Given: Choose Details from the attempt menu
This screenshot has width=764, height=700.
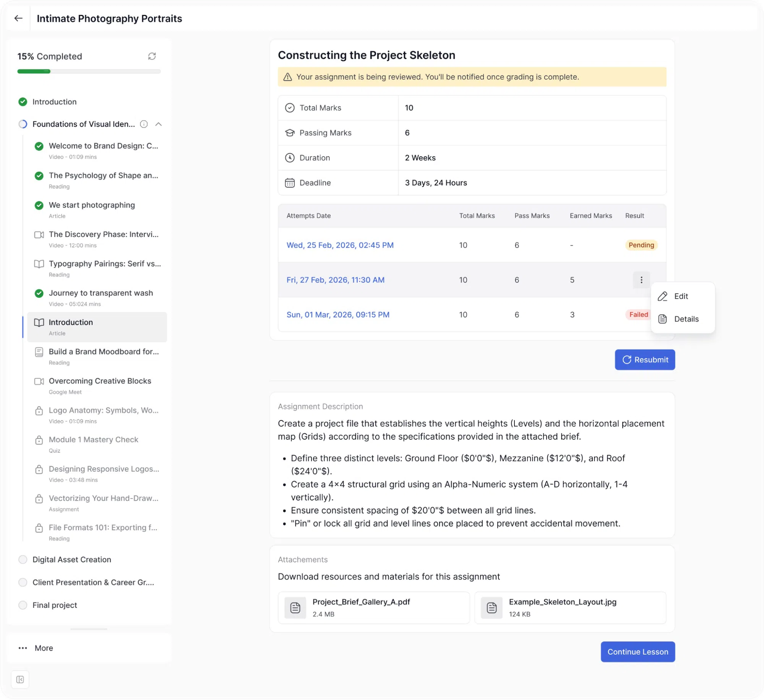Looking at the screenshot, I should tap(683, 319).
